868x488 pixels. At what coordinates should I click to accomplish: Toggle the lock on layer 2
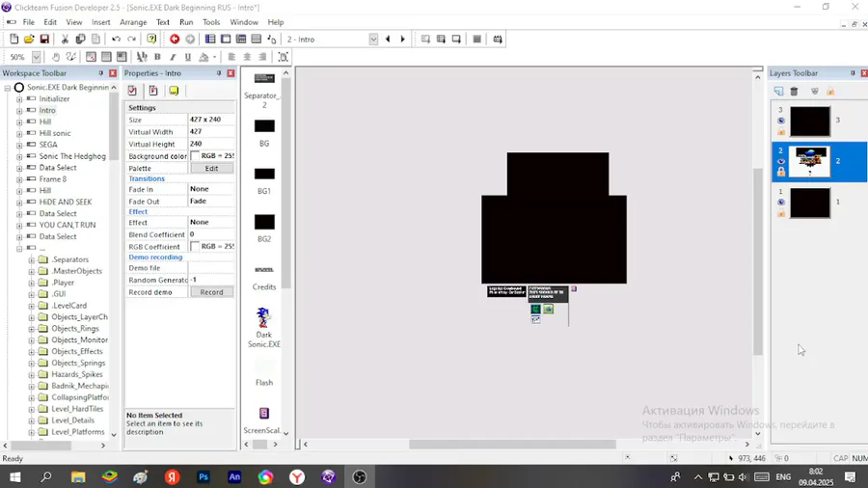pos(781,172)
